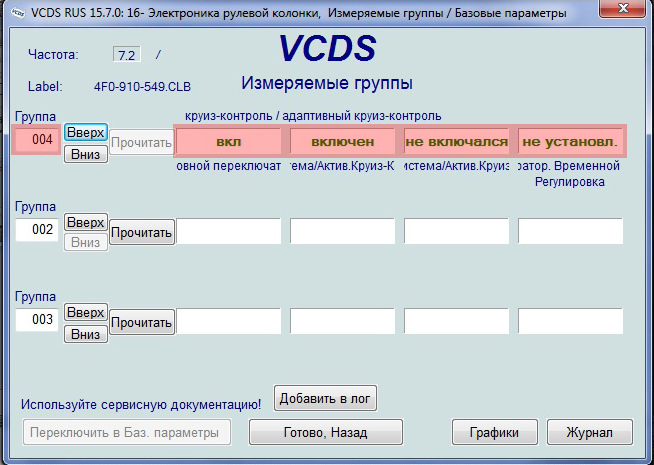This screenshot has width=654, height=465.
Task: Click the 'не включался' value field
Action: (x=456, y=141)
